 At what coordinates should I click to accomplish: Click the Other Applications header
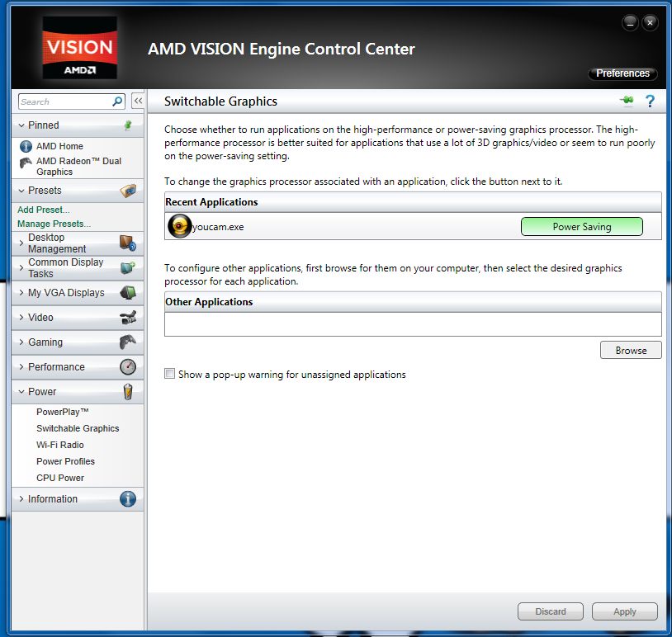(x=413, y=301)
